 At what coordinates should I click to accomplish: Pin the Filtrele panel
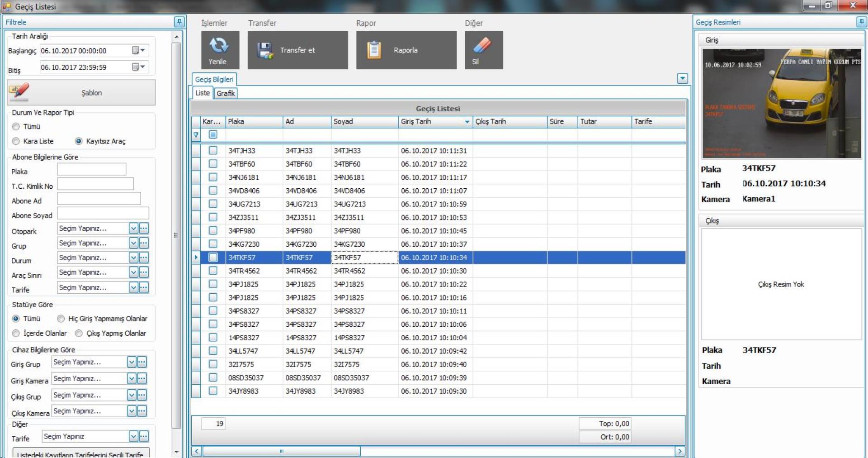179,22
